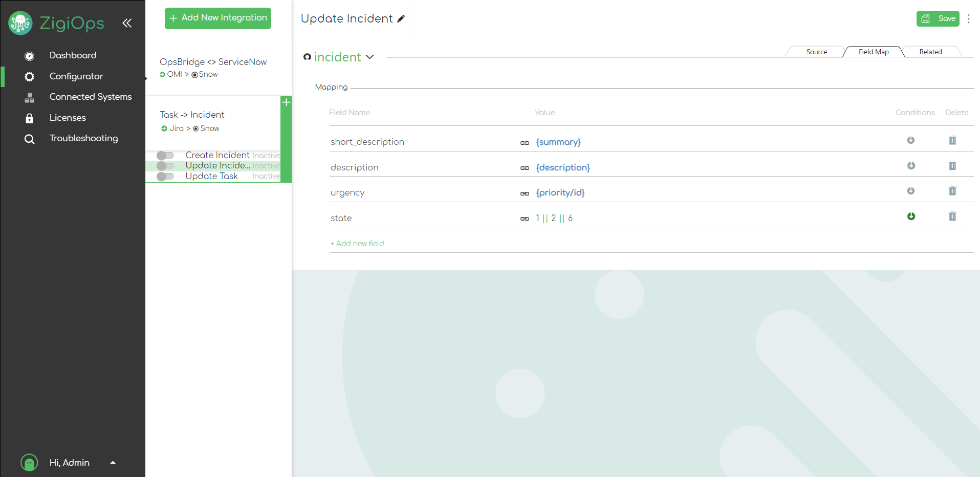Go to Connected Systems in sidebar

pyautogui.click(x=90, y=97)
